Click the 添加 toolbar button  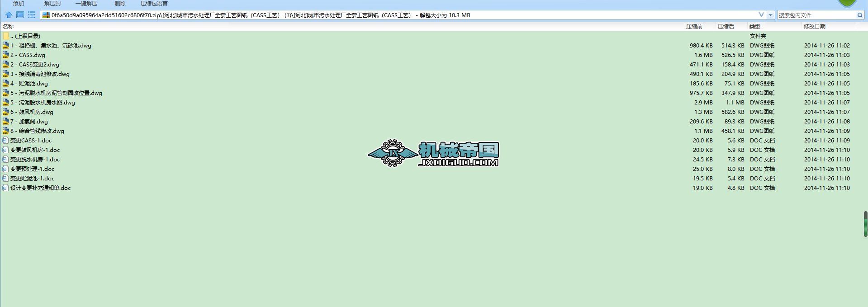click(19, 3)
